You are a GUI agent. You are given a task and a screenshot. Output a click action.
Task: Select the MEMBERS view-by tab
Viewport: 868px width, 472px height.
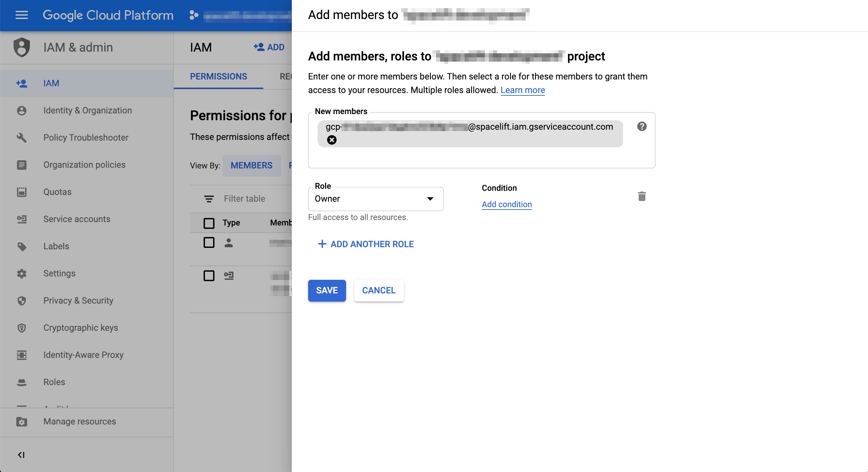[x=251, y=165]
